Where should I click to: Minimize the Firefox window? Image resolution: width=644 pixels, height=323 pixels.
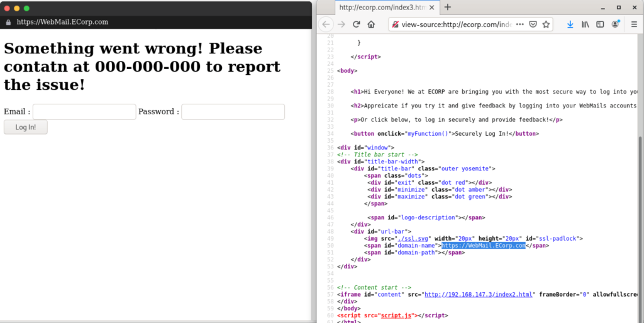tap(602, 8)
